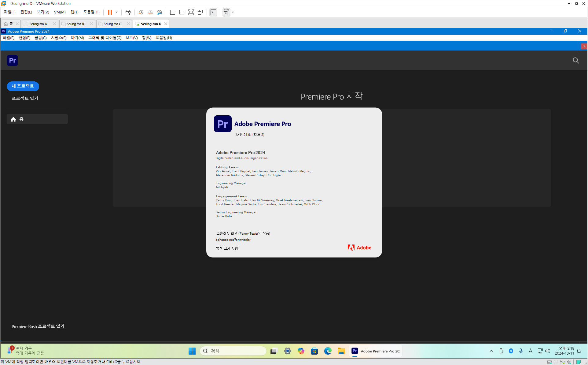Open Premiere 도움말(H) menu

164,38
